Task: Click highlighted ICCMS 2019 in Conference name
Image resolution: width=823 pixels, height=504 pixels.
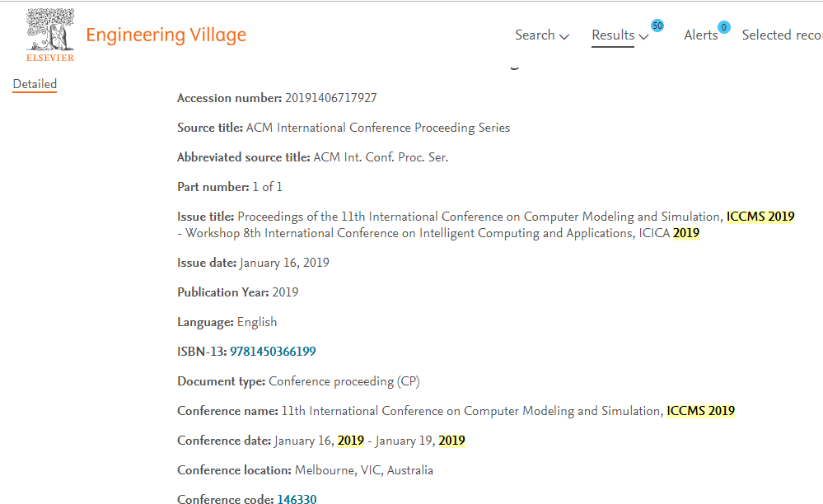Action: 701,411
